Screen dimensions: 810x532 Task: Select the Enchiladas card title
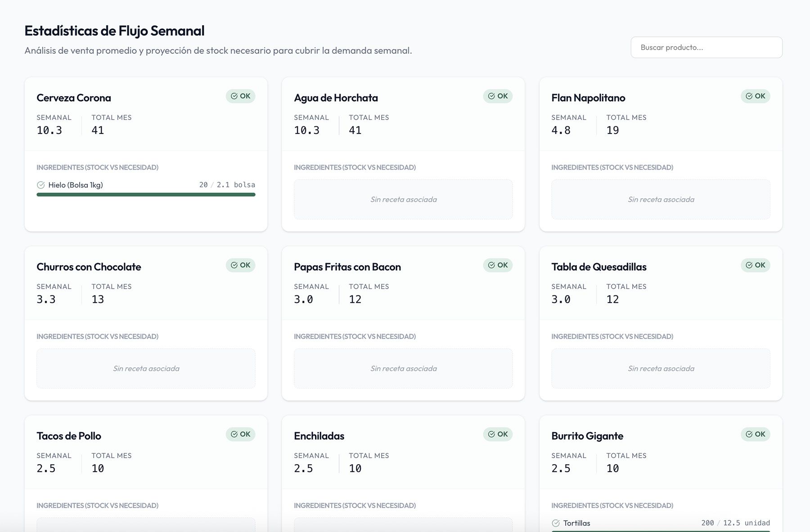[x=319, y=436]
